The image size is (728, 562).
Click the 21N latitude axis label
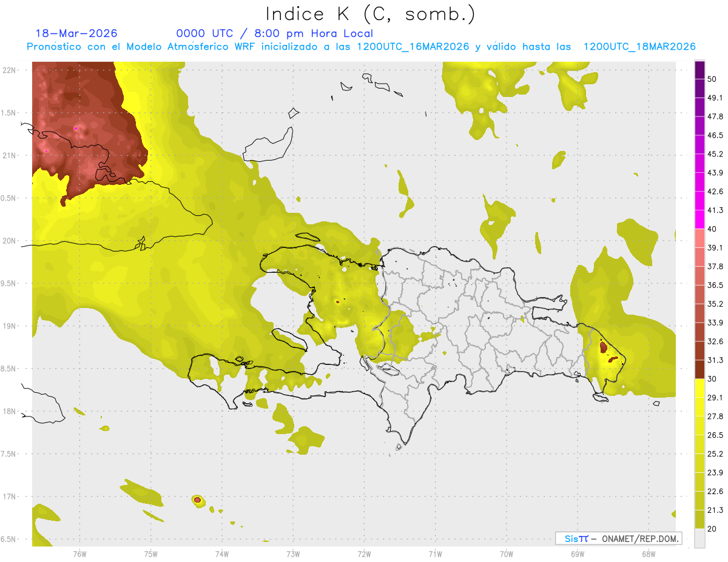click(x=10, y=156)
